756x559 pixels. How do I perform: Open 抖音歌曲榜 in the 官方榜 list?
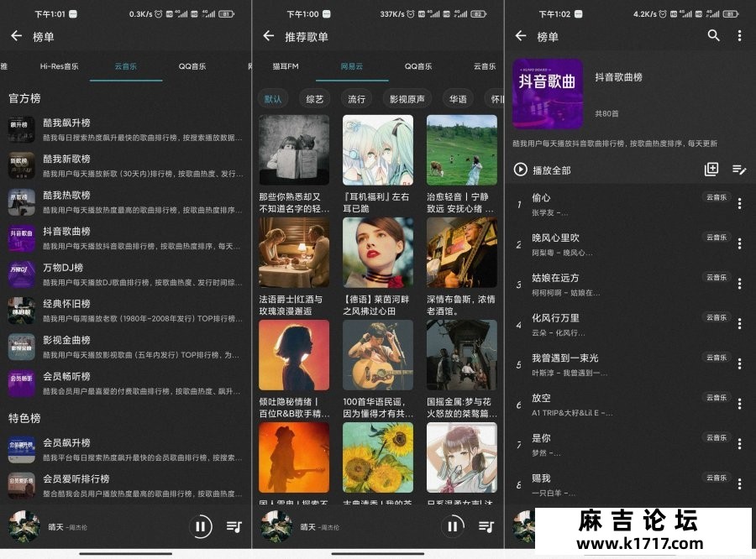pos(125,238)
